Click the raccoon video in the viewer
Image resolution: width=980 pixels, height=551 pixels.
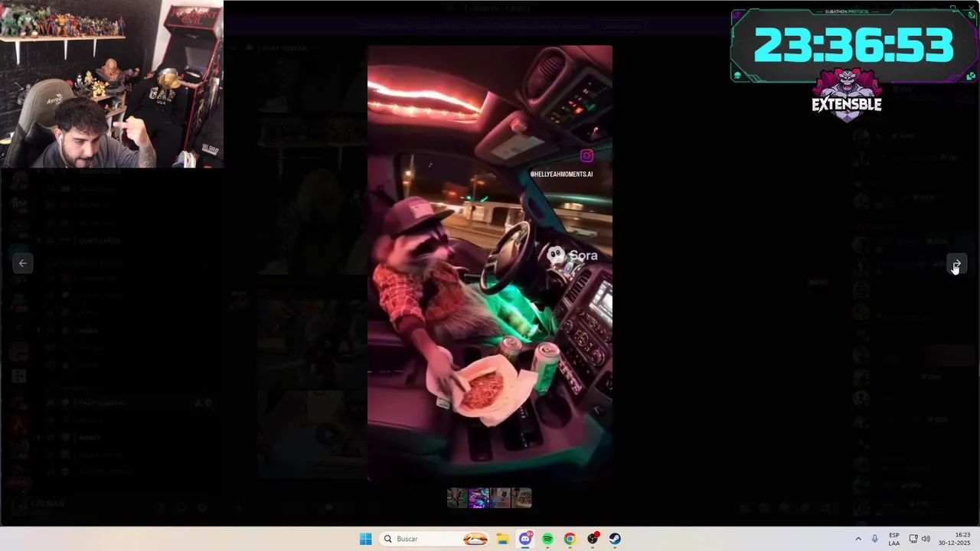click(490, 262)
